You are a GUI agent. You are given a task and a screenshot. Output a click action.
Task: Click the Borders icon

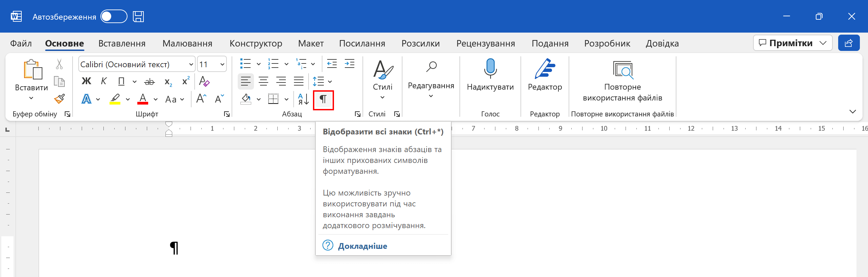(273, 99)
